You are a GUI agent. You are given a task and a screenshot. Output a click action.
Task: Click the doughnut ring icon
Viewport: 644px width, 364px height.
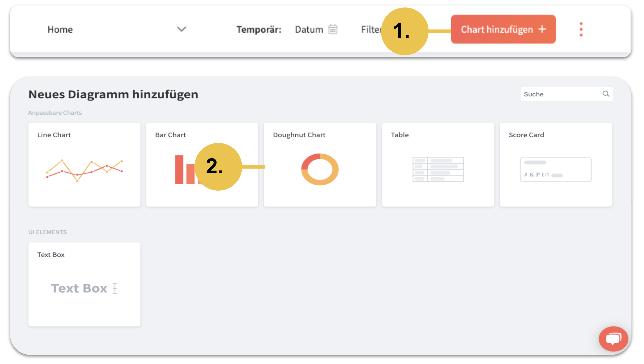[x=320, y=169]
